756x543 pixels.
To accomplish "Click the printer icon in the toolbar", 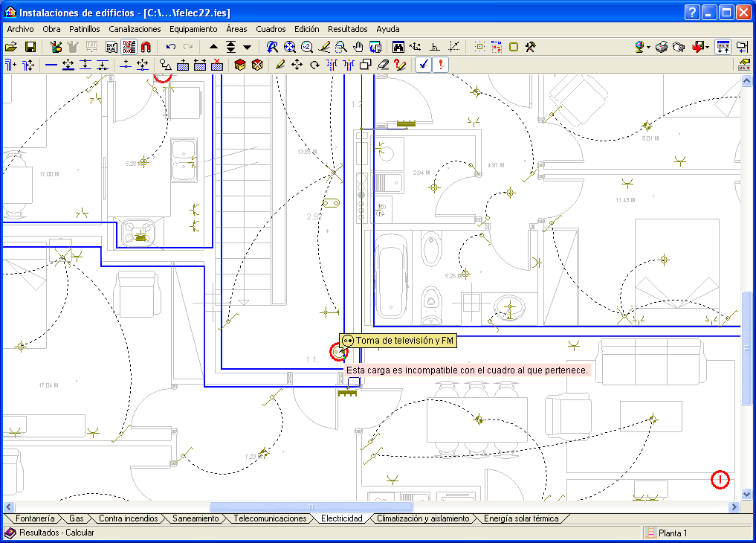I will click(661, 47).
